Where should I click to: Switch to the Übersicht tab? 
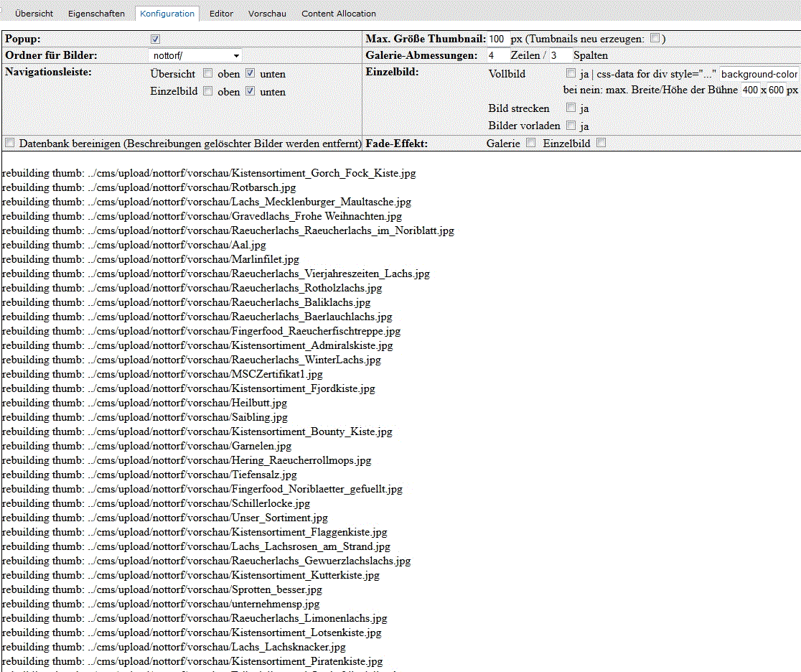pyautogui.click(x=34, y=14)
